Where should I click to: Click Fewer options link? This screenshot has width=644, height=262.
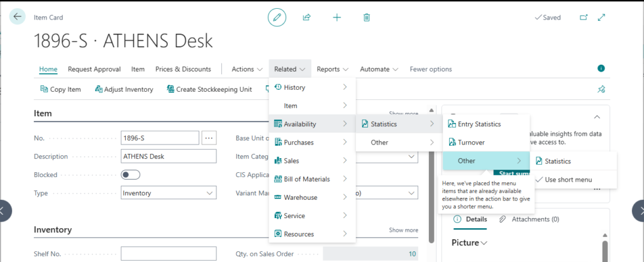(430, 69)
